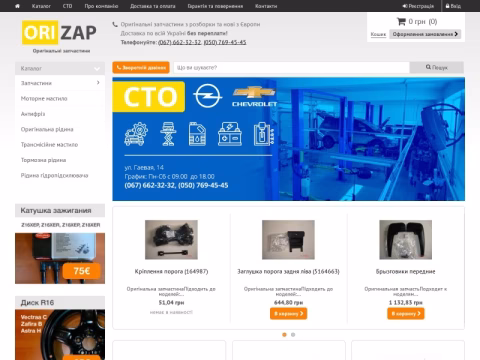This screenshot has width=480, height=360.
Task: Click the car repair gear icon
Action: click(x=136, y=134)
